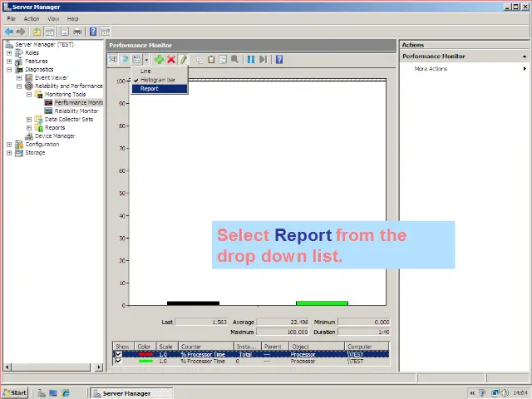Viewport: 532px width, 399px height.
Task: Click the blue Help icon in the main toolbar
Action: click(93, 32)
